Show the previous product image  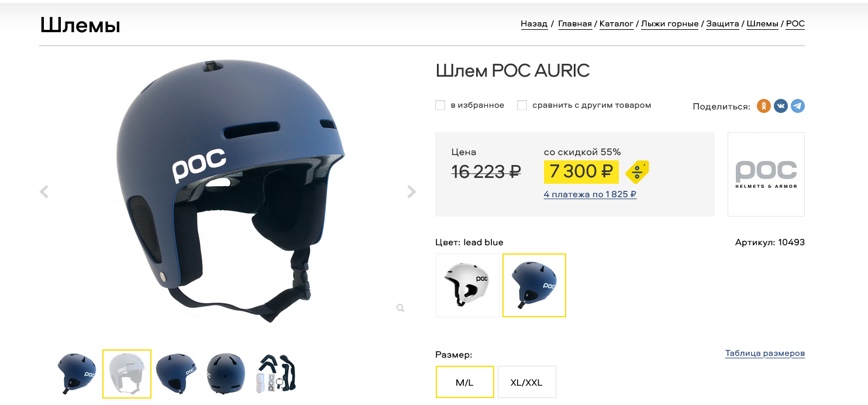[44, 192]
